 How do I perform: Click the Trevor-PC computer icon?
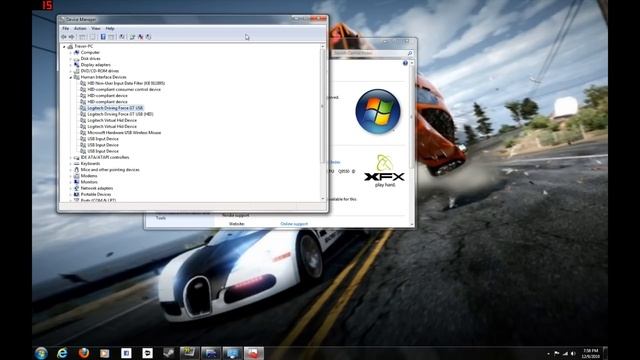70,47
